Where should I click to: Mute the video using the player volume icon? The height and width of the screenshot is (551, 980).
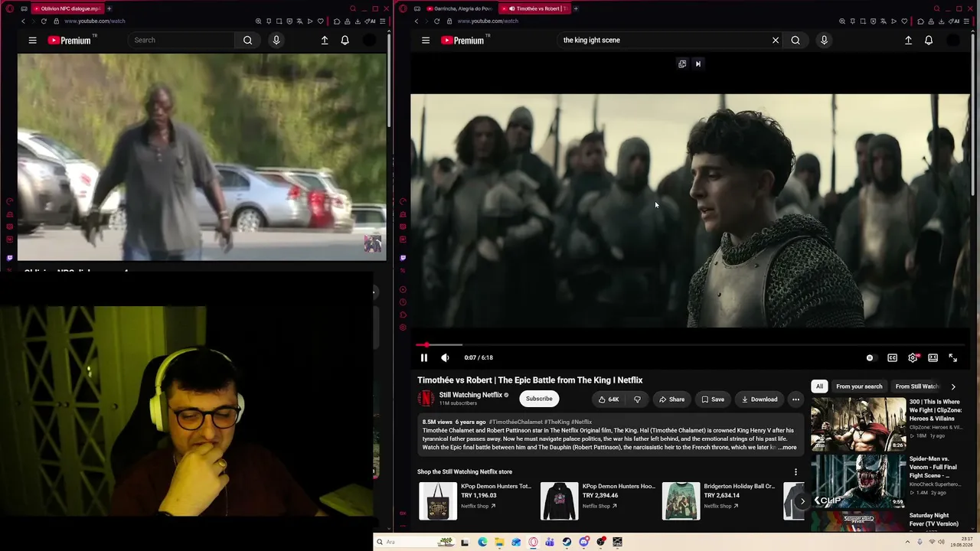[445, 357]
